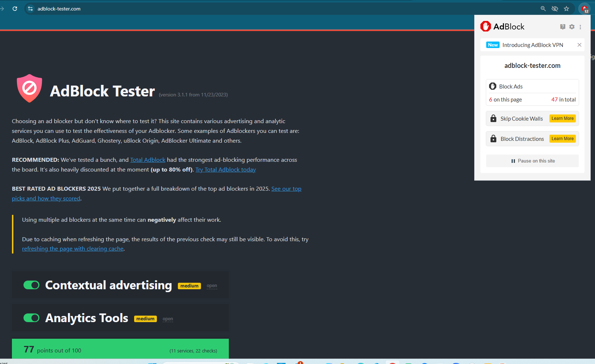This screenshot has height=364, width=595.
Task: Click the AdBlock hand logo in popup
Action: 485,26
